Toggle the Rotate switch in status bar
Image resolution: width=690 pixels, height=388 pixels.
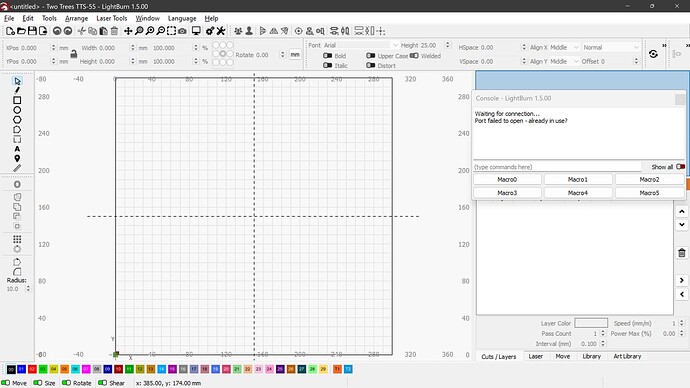click(x=66, y=383)
